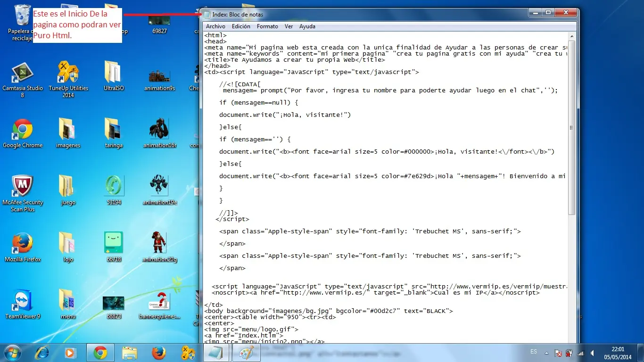Click the ES language indicator

coord(534,352)
